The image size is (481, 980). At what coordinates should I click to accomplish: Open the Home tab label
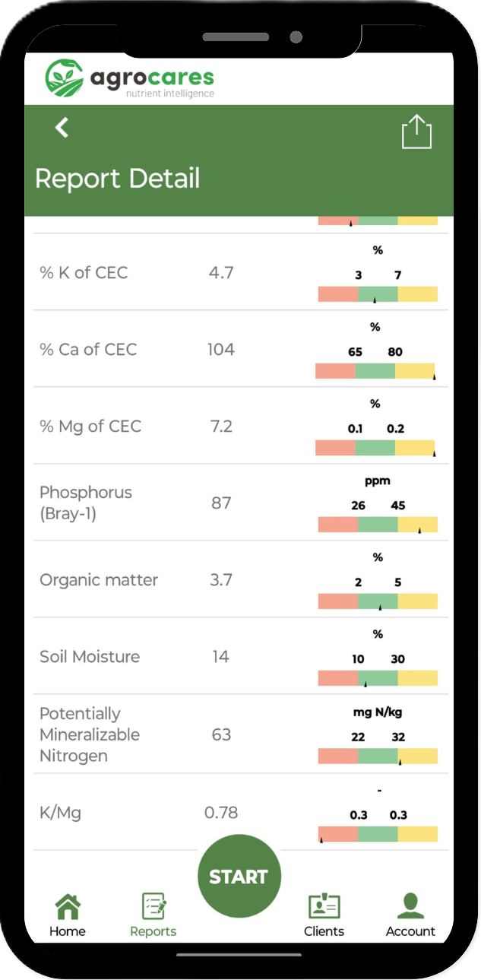coord(68,931)
